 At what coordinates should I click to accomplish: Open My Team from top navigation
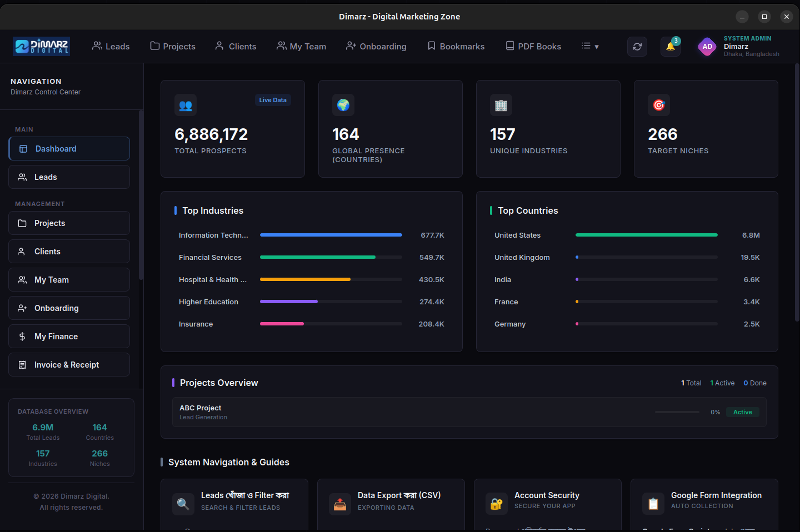302,46
